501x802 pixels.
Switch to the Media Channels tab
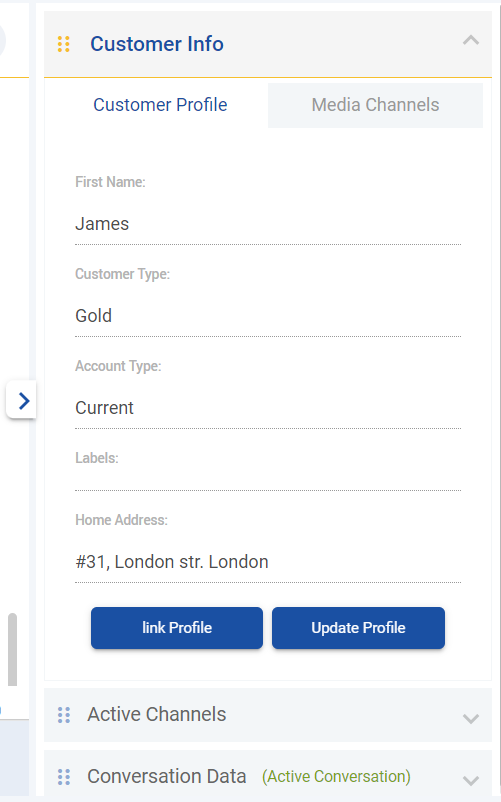pos(375,105)
